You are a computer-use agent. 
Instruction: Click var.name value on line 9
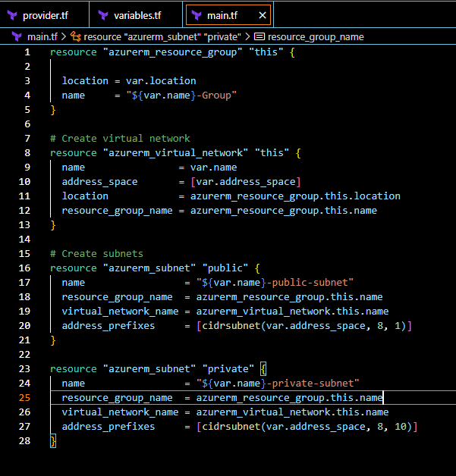tap(213, 168)
